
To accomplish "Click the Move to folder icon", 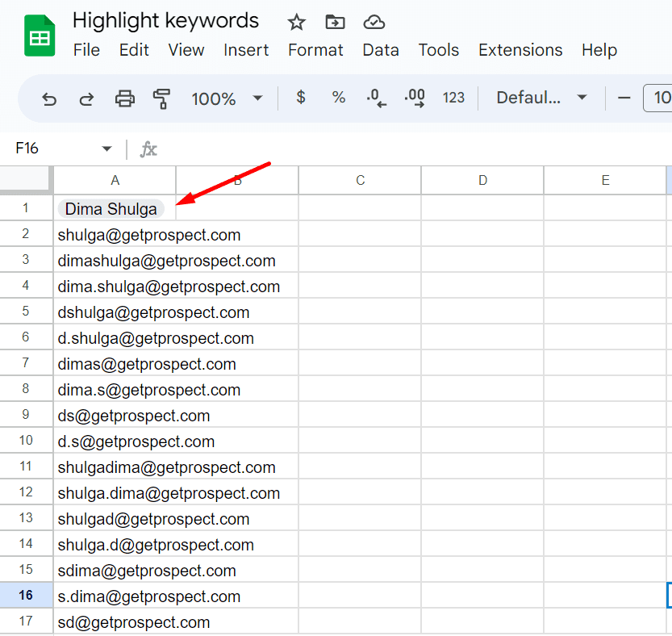I will 335,22.
